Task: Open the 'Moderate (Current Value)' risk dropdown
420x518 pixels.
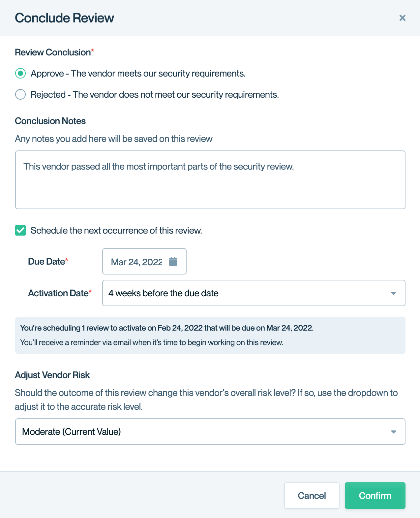Action: (x=210, y=432)
